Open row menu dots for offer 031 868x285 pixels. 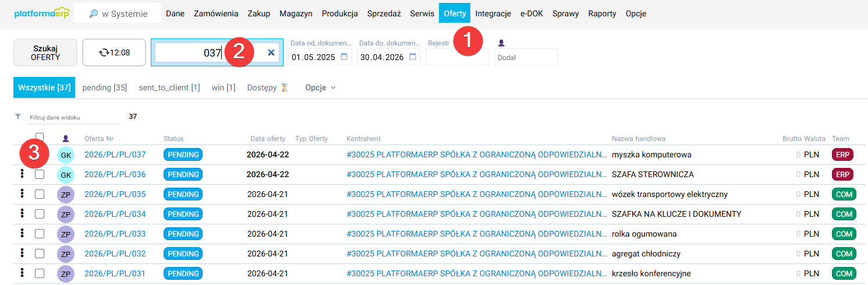(x=22, y=273)
